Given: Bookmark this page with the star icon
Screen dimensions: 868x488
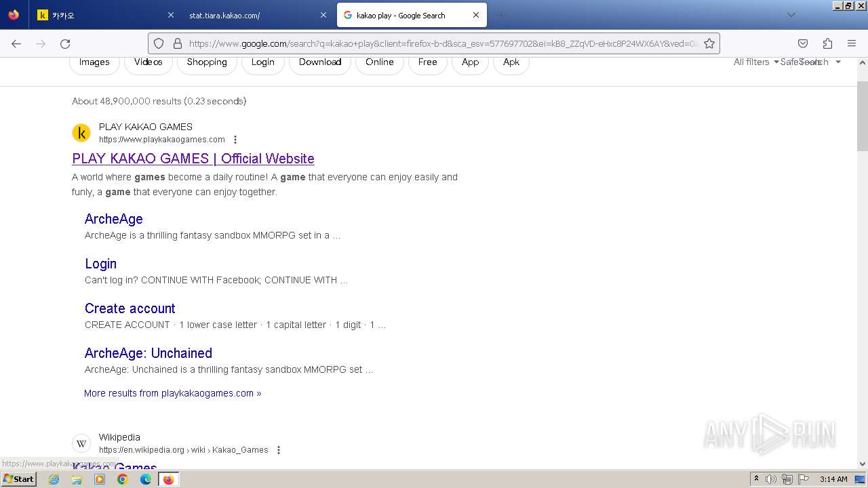Looking at the screenshot, I should point(709,43).
